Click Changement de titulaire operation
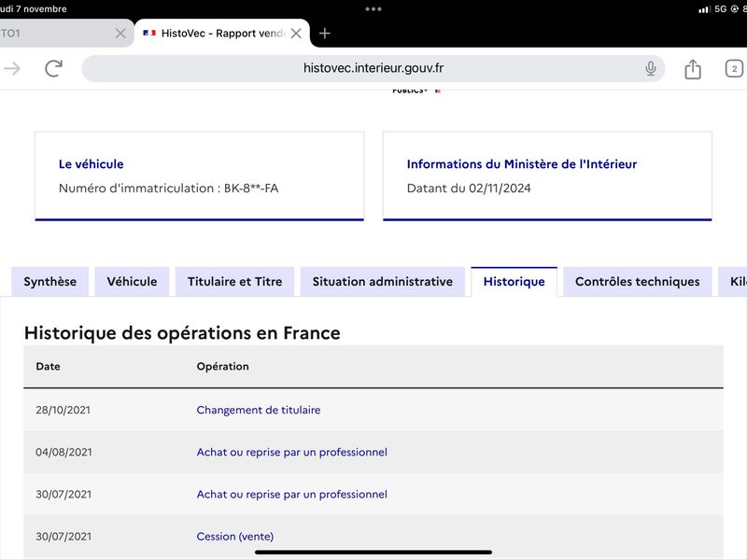 [x=259, y=410]
